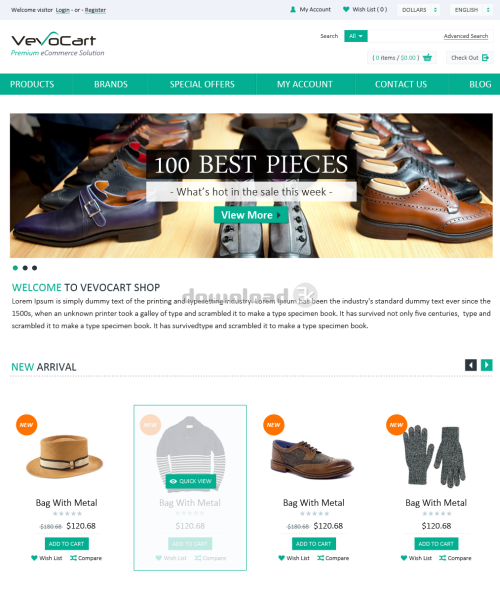Screen dimensions: 500x591
Task: Open the BRANDS menu item
Action: tap(111, 84)
